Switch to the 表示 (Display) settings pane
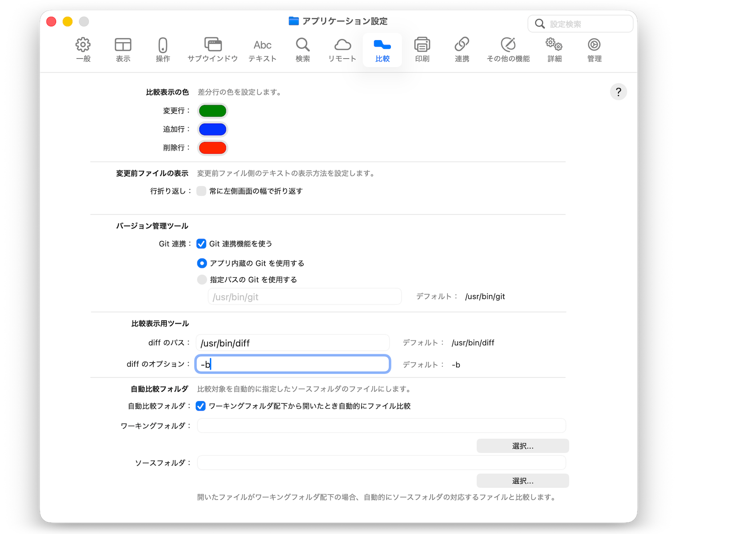Image resolution: width=756 pixels, height=534 pixels. 123,50
